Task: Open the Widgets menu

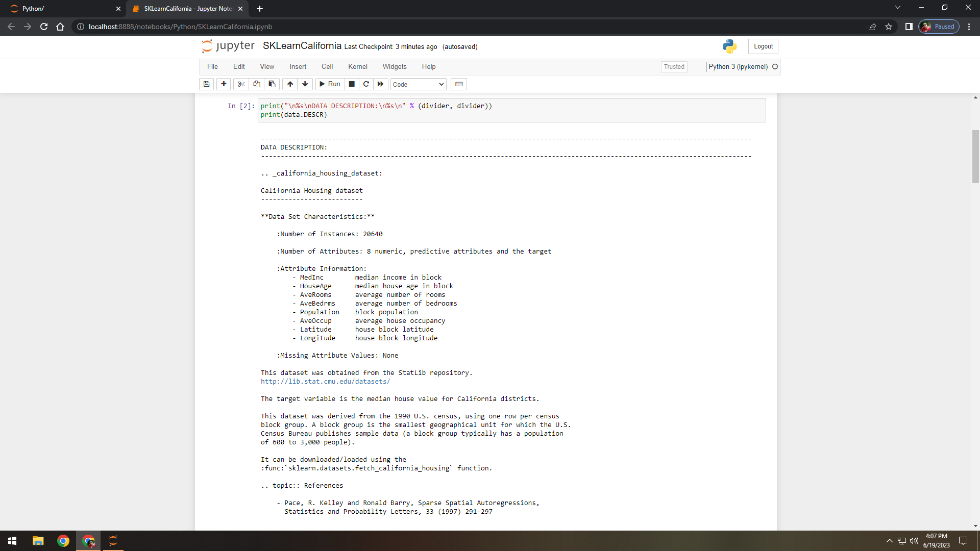Action: point(395,67)
